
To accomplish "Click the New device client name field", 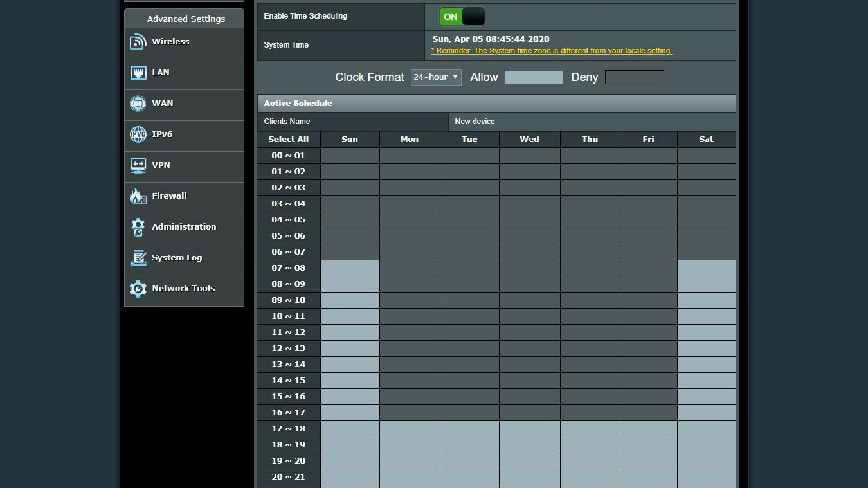I will (592, 122).
